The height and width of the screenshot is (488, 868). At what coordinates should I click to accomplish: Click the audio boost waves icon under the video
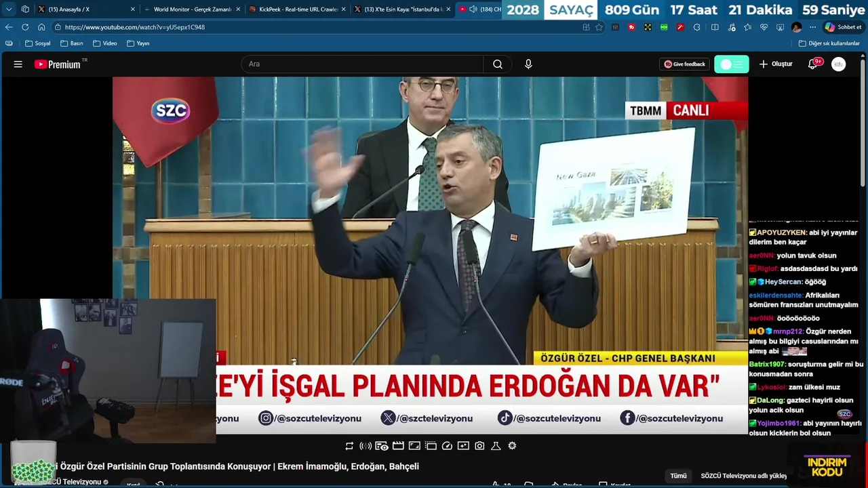point(366,446)
